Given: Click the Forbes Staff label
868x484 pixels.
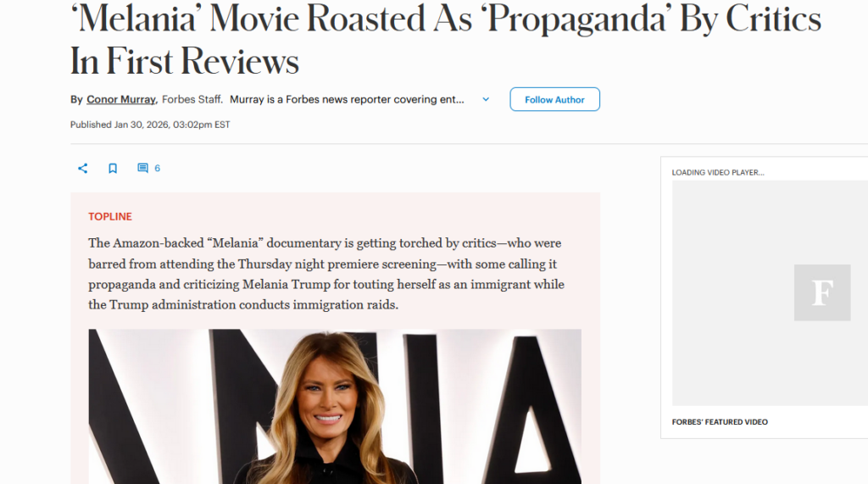Looking at the screenshot, I should click(192, 100).
